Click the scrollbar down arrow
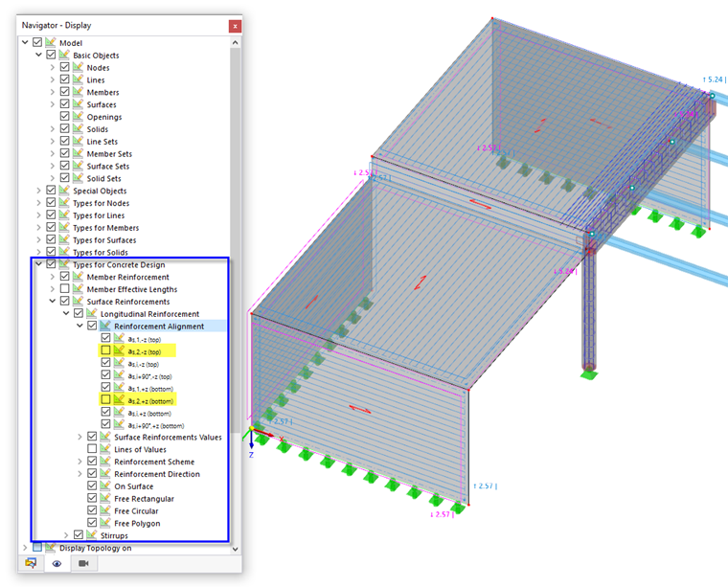The height and width of the screenshot is (587, 728). (x=236, y=549)
